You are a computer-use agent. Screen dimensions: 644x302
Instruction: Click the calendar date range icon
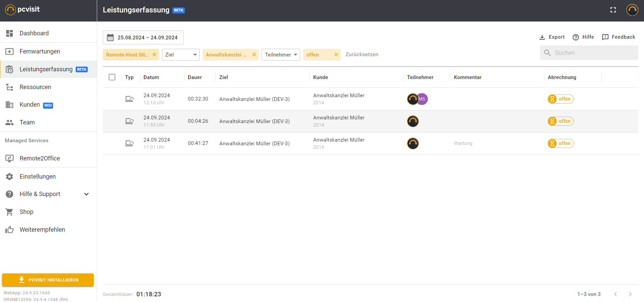(x=110, y=38)
